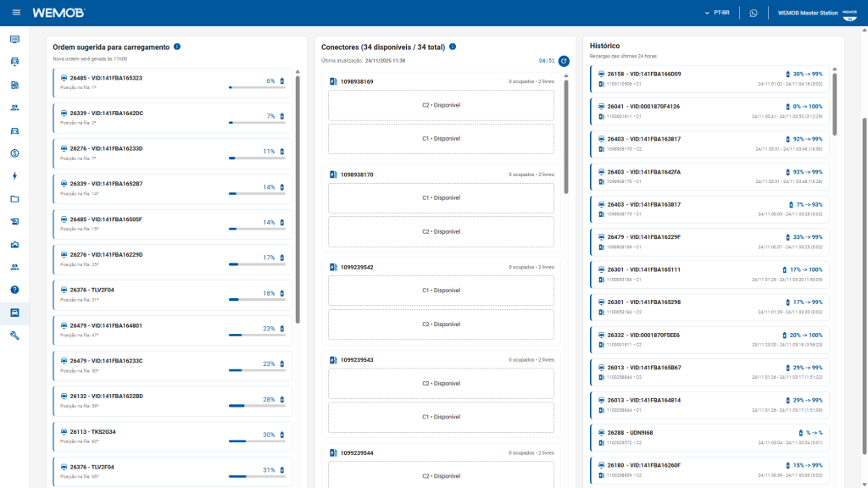Refresh the connectors list
Screen dimensions: 868x488
tap(564, 61)
